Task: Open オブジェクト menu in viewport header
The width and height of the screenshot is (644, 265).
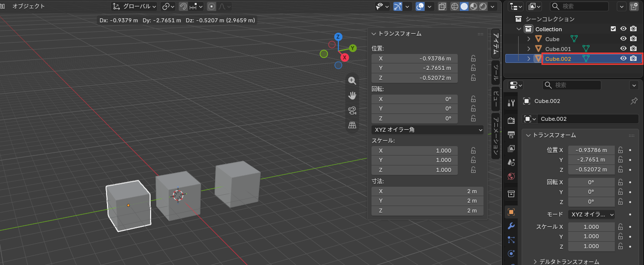Action: point(28,6)
